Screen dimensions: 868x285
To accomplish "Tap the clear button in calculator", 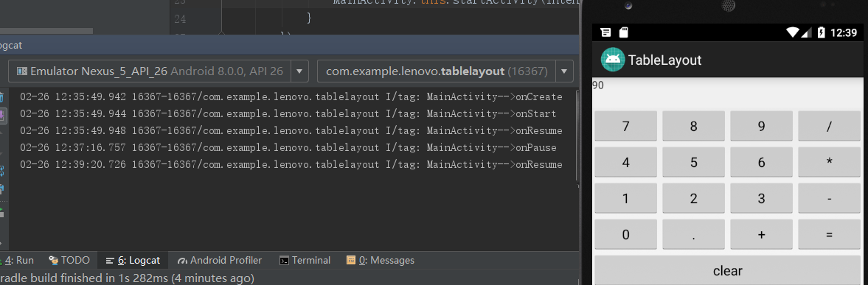I will [727, 270].
